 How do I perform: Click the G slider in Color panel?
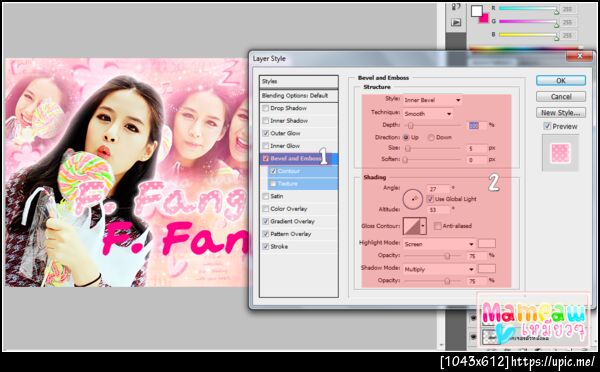528,22
